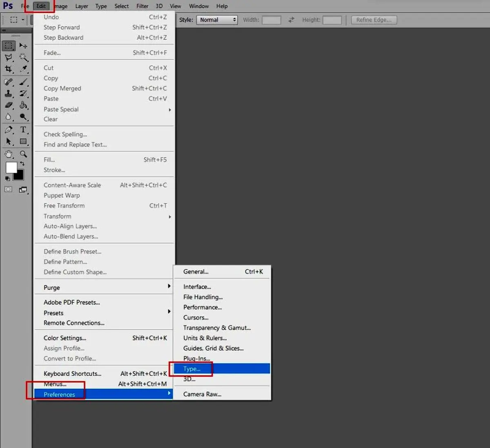Image resolution: width=490 pixels, height=448 pixels.
Task: Select the Pen tool
Action: [9, 130]
